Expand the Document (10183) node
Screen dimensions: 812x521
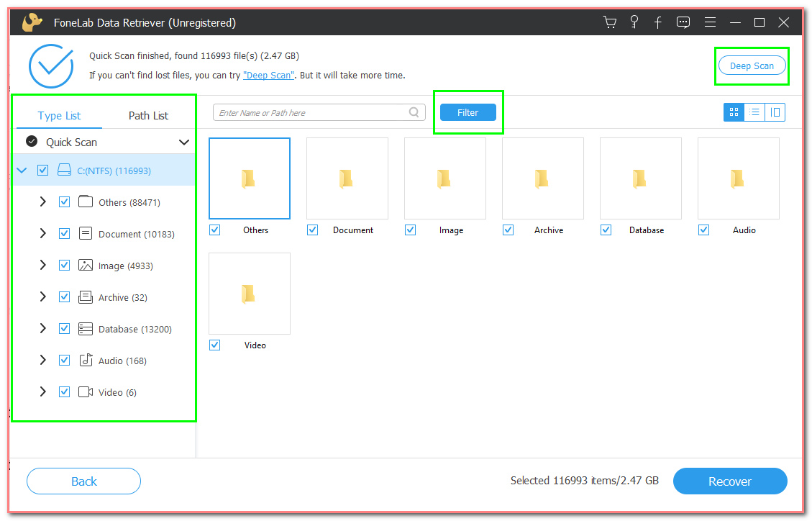pyautogui.click(x=43, y=233)
